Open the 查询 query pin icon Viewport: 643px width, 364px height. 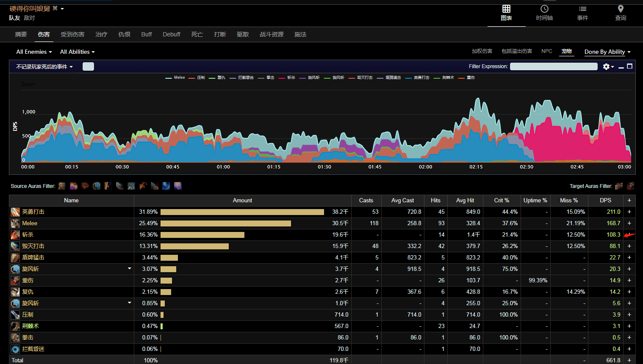pos(621,9)
